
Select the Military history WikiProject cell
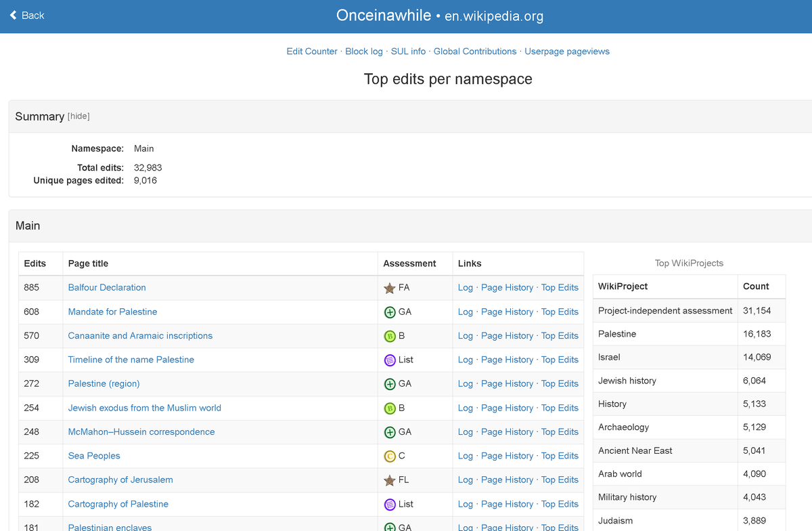tap(665, 497)
